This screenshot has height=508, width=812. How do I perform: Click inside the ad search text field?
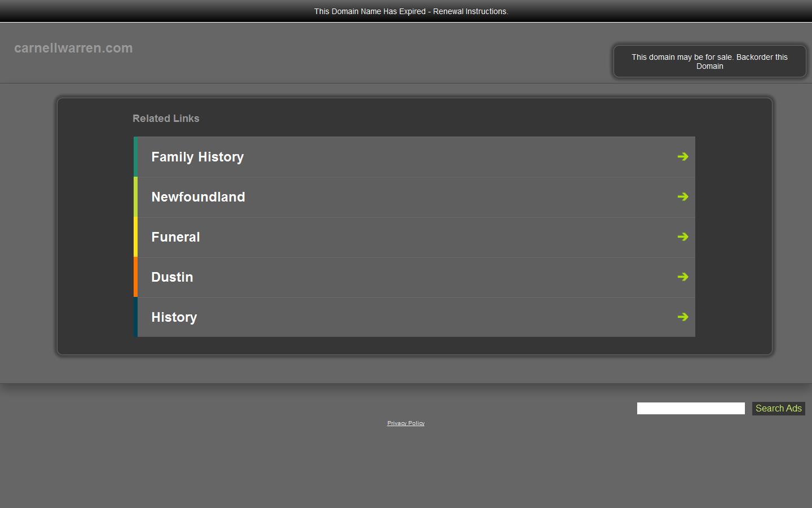690,408
